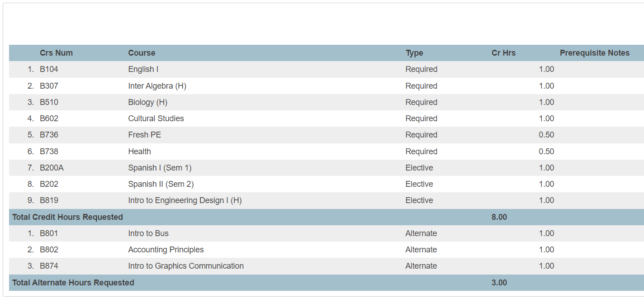
Task: Select the Intro to Bus alternate course
Action: point(148,233)
